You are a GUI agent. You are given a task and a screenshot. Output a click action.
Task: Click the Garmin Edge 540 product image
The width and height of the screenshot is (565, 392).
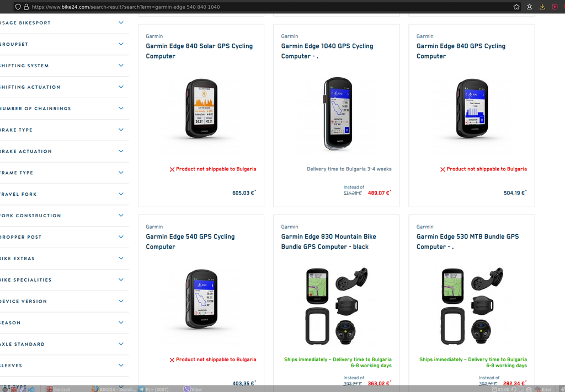(201, 299)
